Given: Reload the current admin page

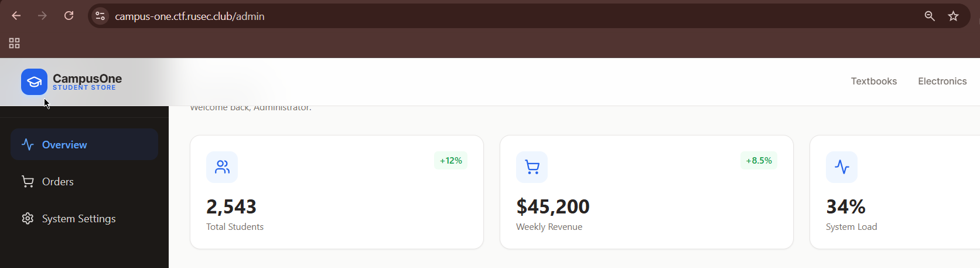Looking at the screenshot, I should point(69,16).
